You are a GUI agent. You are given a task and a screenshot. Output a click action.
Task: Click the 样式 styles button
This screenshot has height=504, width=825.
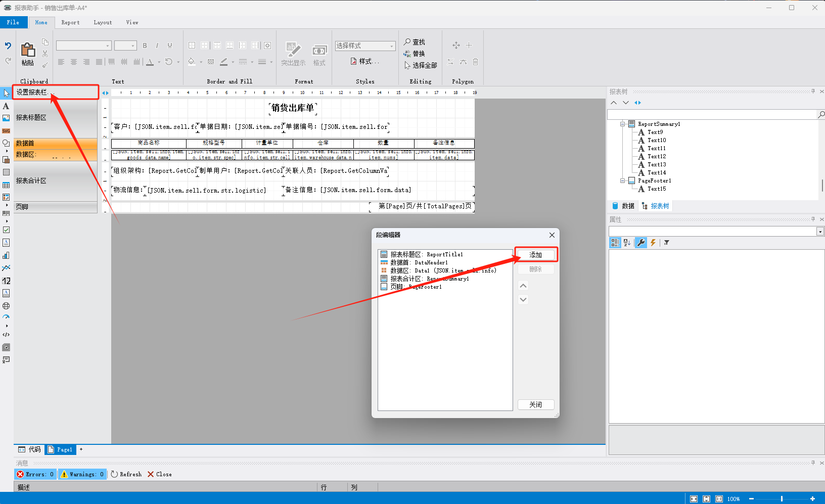tap(364, 61)
